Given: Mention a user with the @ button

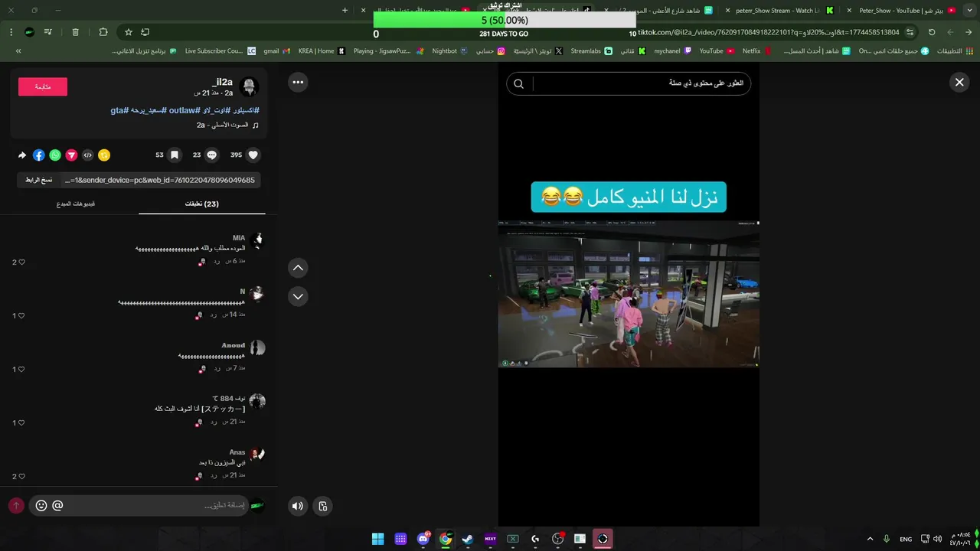Looking at the screenshot, I should (x=57, y=506).
